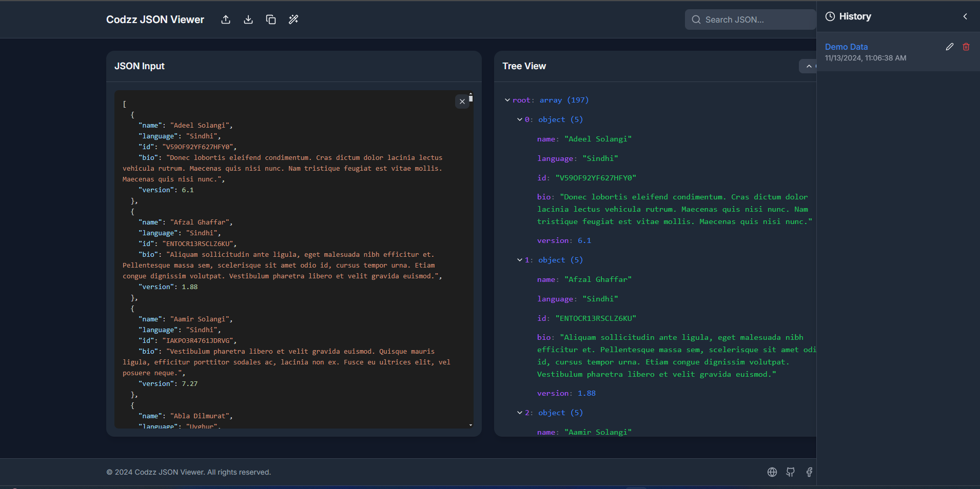This screenshot has width=980, height=489.
Task: Click the bio "Aliquam sollicitudin" tree value
Action: (x=677, y=356)
